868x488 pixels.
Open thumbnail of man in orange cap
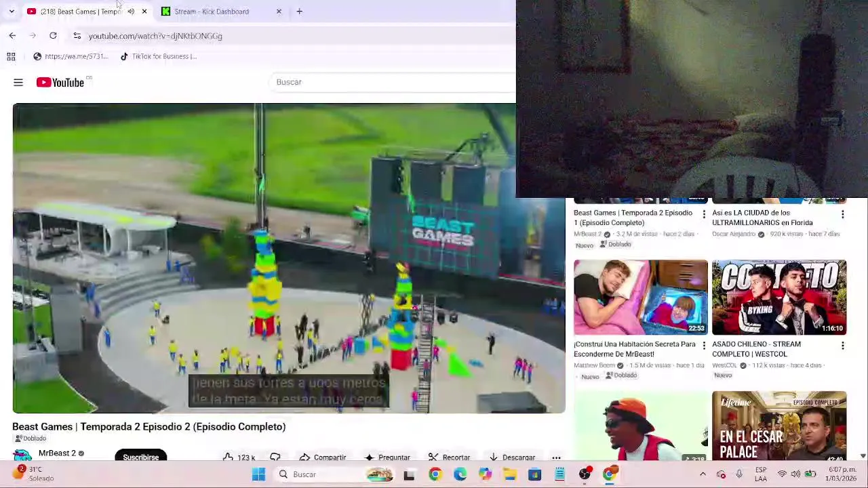point(641,426)
